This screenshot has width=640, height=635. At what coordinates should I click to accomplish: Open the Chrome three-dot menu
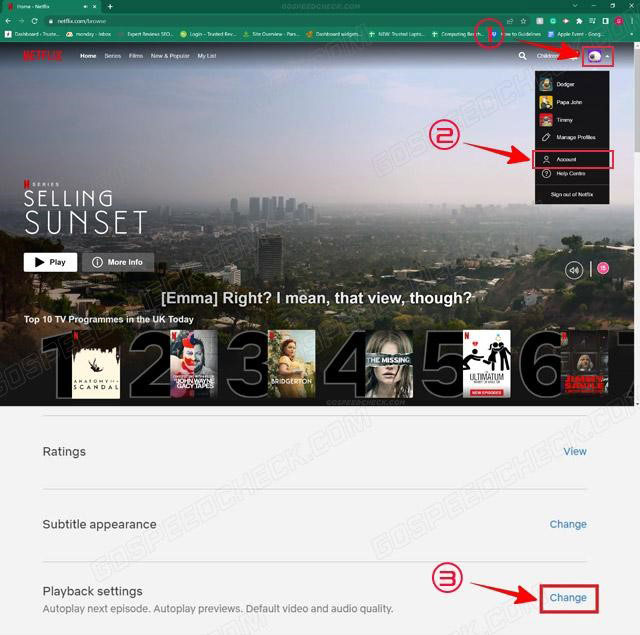pyautogui.click(x=632, y=21)
